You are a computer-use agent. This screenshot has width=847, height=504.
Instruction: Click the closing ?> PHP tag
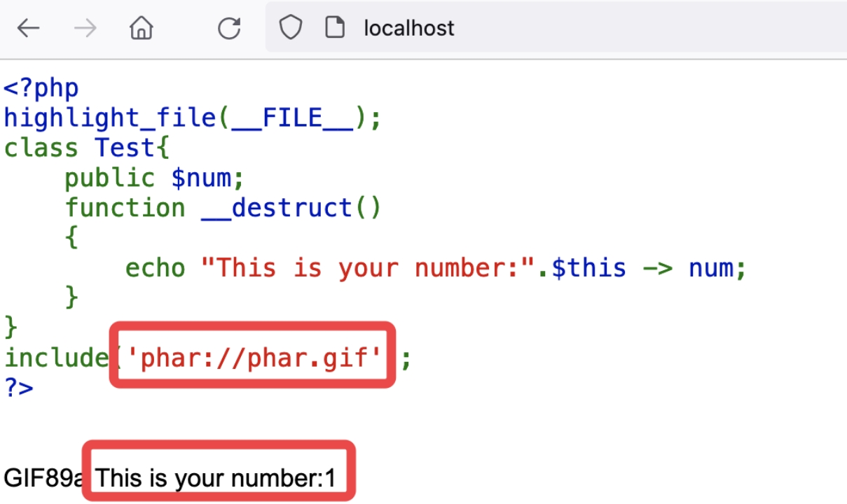(19, 388)
